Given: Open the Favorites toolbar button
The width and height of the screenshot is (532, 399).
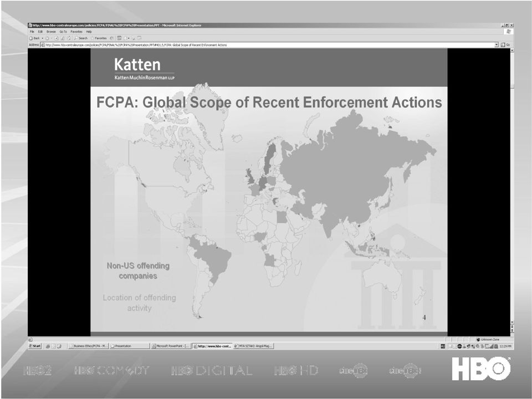Looking at the screenshot, I should tap(99, 38).
